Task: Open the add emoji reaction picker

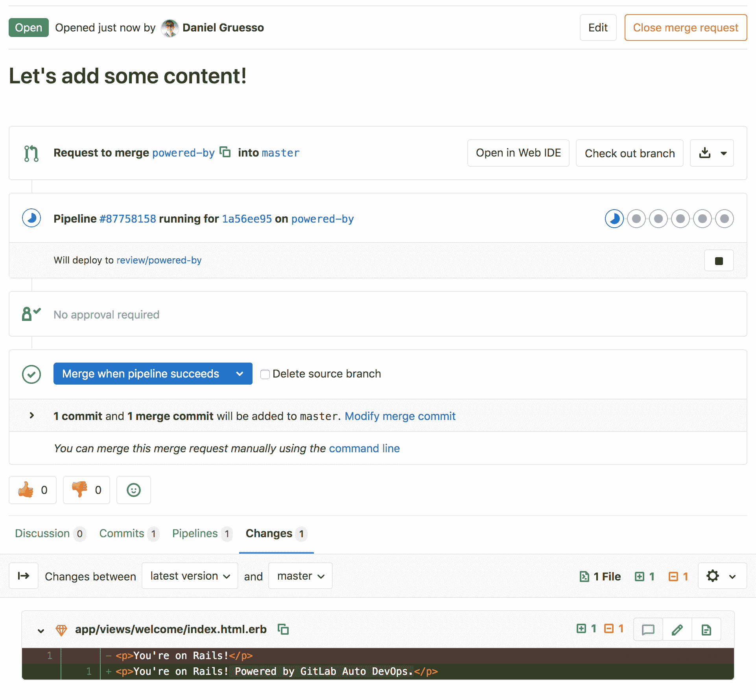Action: click(x=134, y=490)
